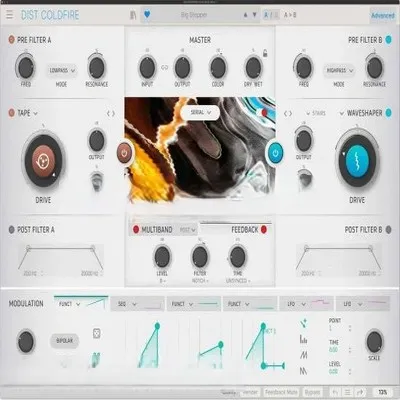Switch the A / B state selector

(x=271, y=15)
